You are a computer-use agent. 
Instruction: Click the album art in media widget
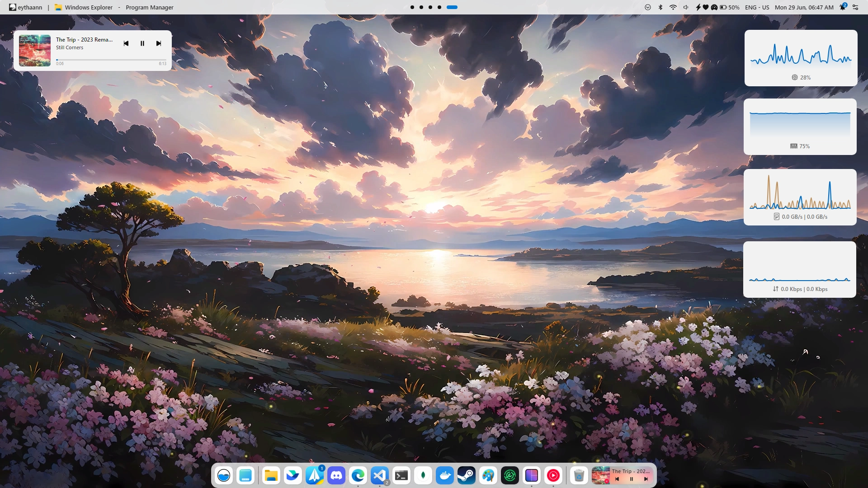click(35, 51)
